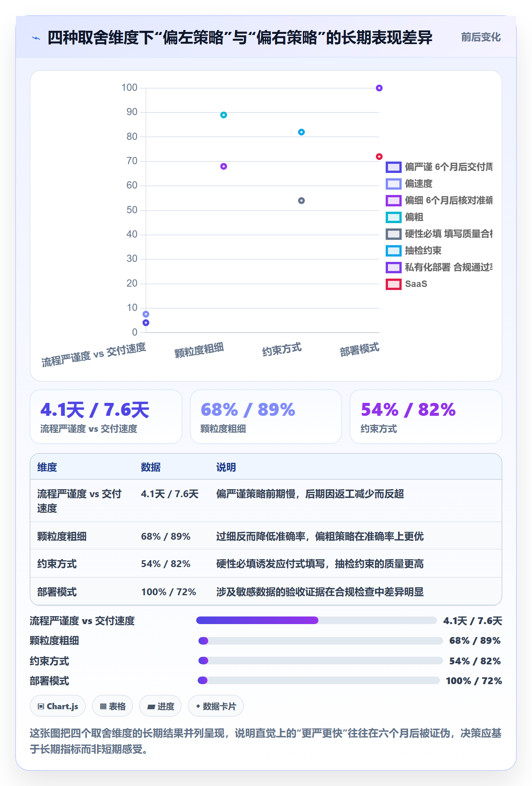This screenshot has height=786, width=532.
Task: Toggle 偏粗 legend entry
Action: coord(404,217)
